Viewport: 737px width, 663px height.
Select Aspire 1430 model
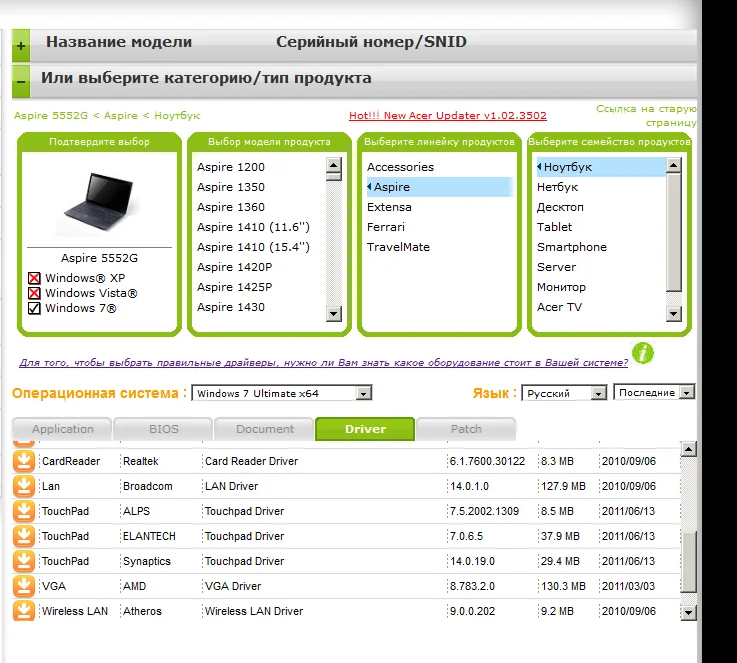[231, 307]
